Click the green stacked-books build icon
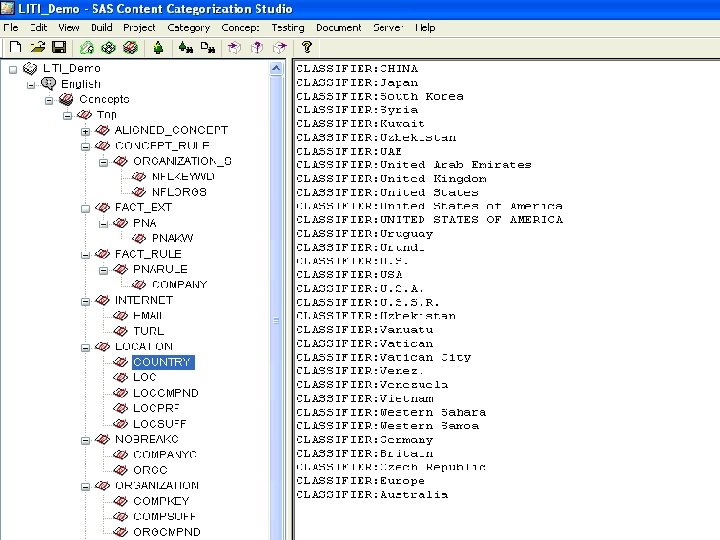 coord(108,47)
